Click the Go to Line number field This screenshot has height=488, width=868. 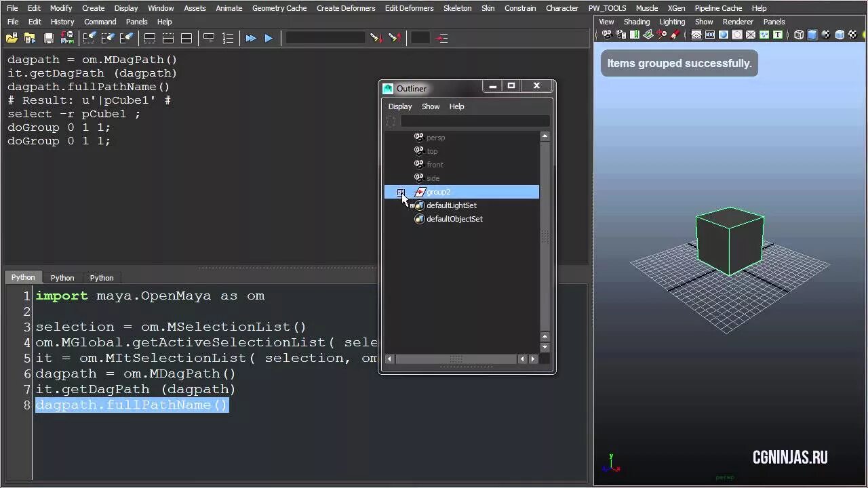(x=420, y=38)
